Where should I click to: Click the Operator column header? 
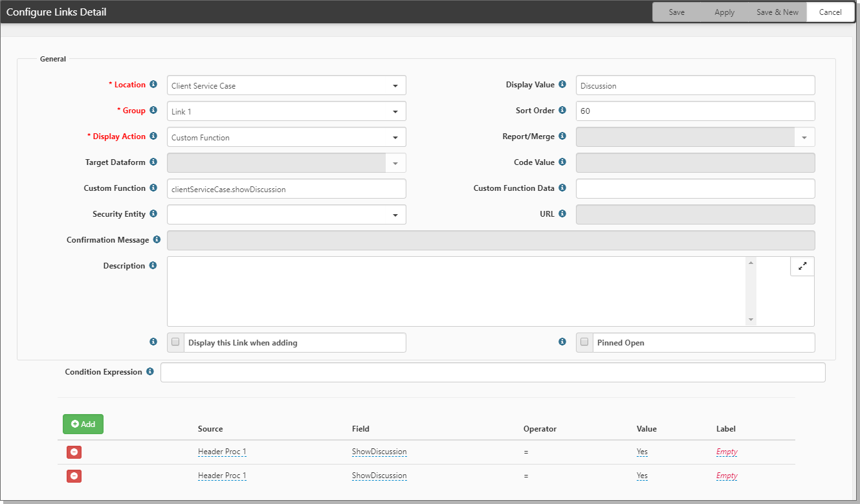540,429
